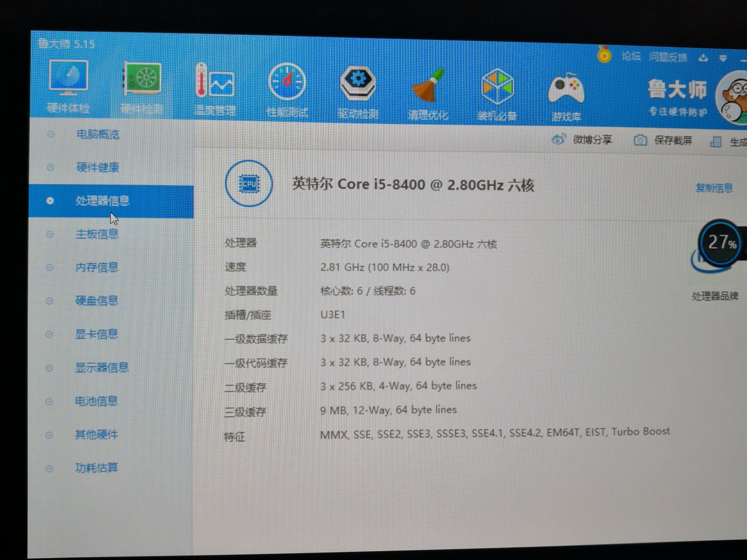Open 清理优化 broom icon
The height and width of the screenshot is (560, 747).
click(x=428, y=85)
